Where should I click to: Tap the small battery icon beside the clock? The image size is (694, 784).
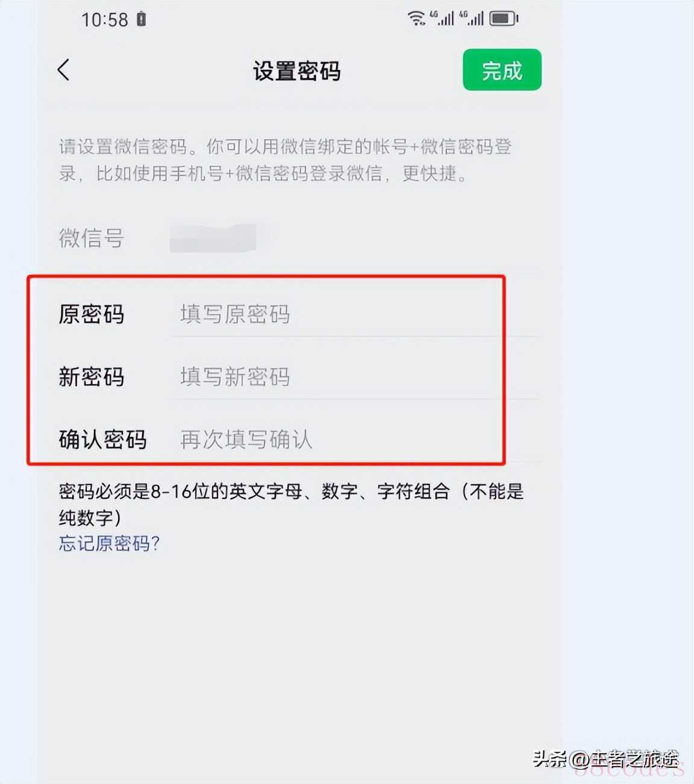tap(141, 19)
